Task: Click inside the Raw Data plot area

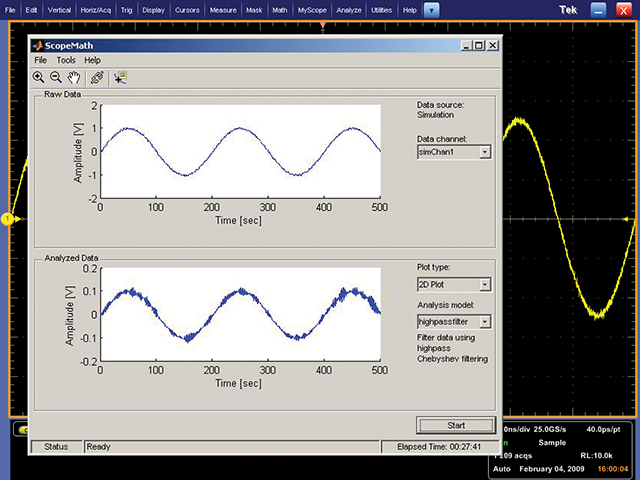Action: tap(240, 151)
